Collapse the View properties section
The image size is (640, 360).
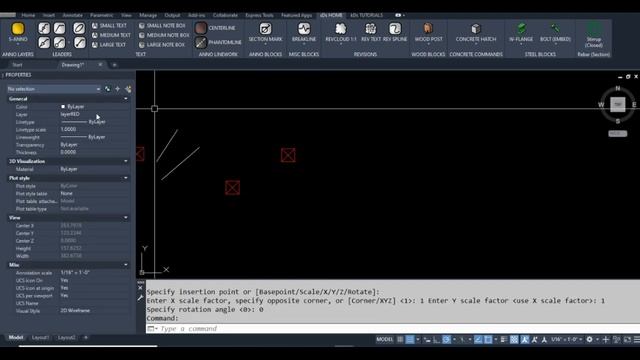click(x=126, y=218)
